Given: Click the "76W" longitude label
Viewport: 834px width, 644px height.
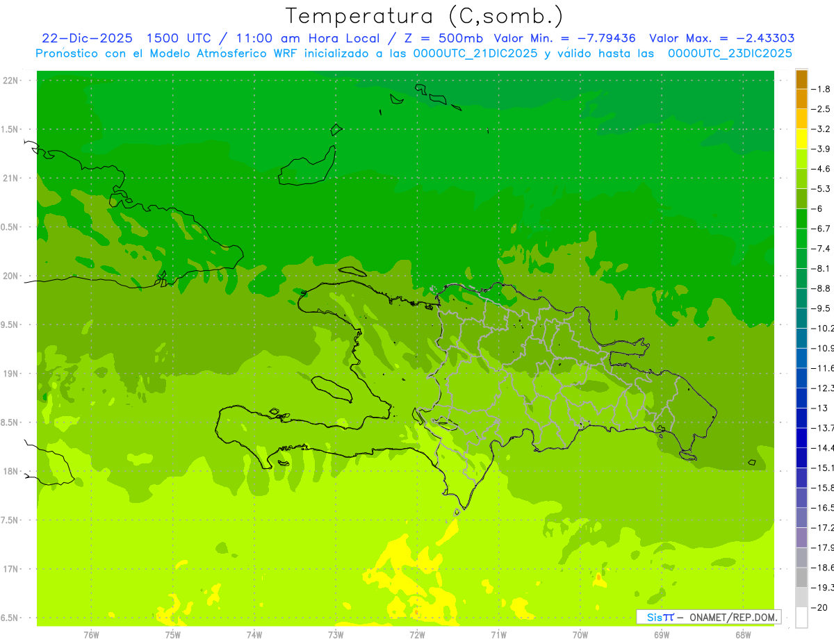Looking at the screenshot, I should click(91, 635).
